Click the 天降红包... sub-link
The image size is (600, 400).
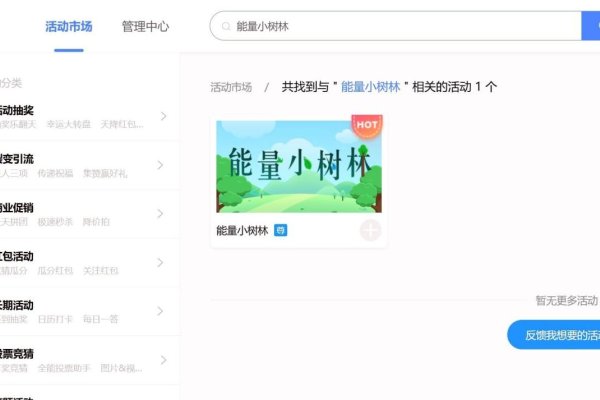[122, 124]
